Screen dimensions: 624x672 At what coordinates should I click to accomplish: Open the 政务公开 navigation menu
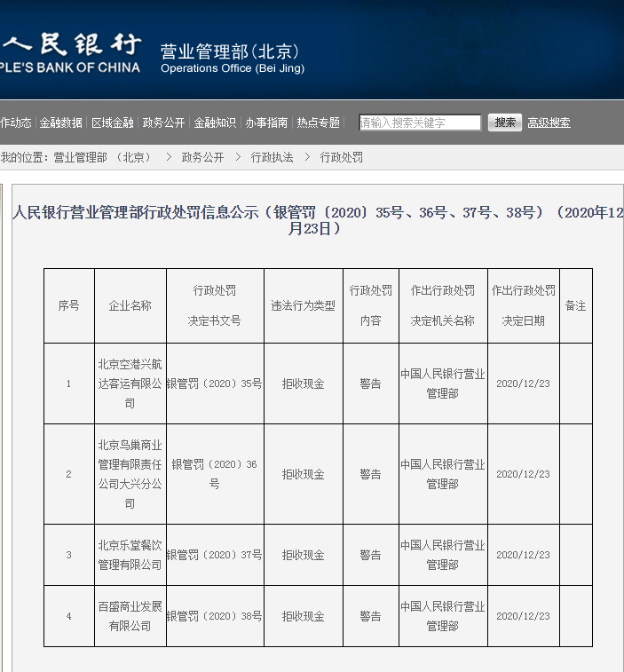[163, 123]
